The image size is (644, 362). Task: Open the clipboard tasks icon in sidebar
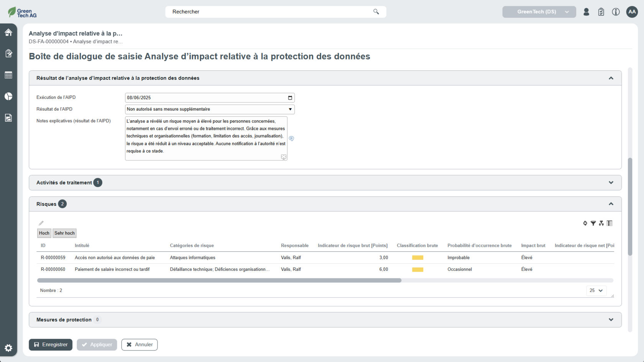(x=8, y=54)
